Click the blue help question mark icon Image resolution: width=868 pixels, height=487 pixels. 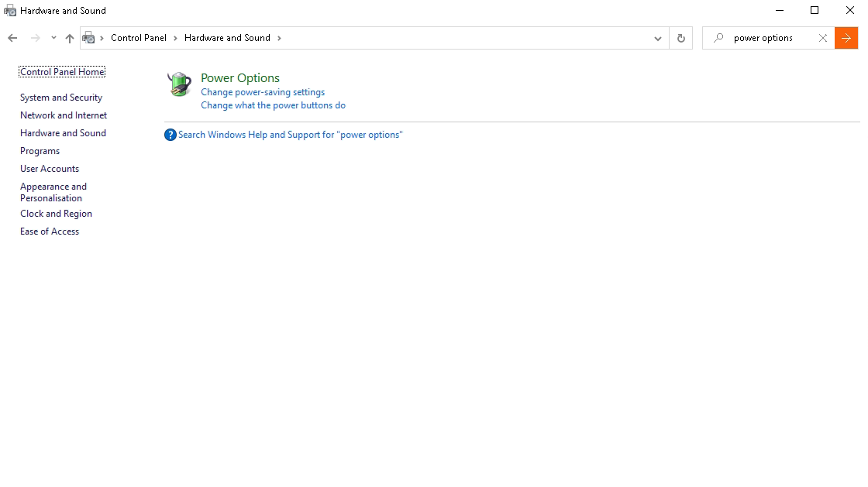coord(170,135)
